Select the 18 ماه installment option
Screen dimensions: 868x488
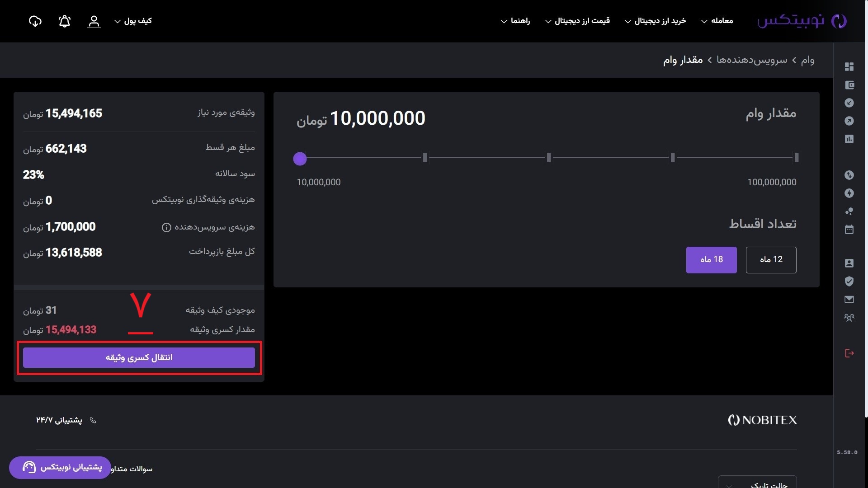(711, 260)
